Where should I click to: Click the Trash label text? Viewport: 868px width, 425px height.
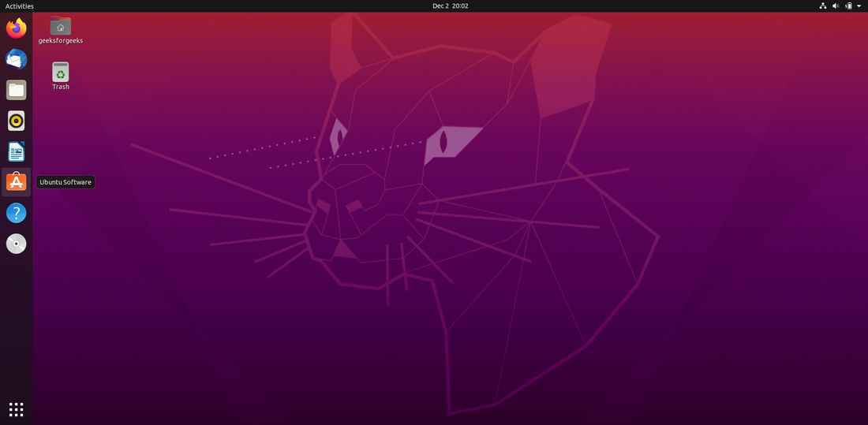click(x=60, y=87)
